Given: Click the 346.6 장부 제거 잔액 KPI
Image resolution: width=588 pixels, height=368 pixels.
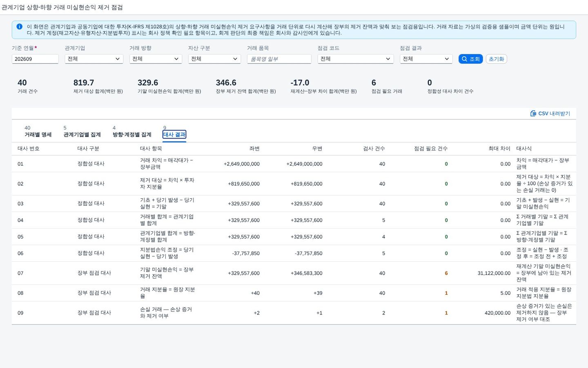Looking at the screenshot, I should click(246, 86).
